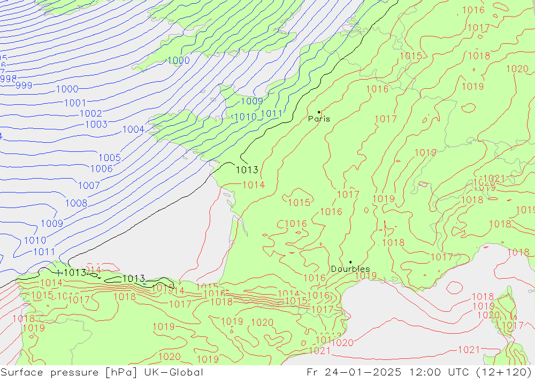Image resolution: width=535 pixels, height=392 pixels.
Task: Click the blue 1003 isobar label
Action: coord(96,124)
